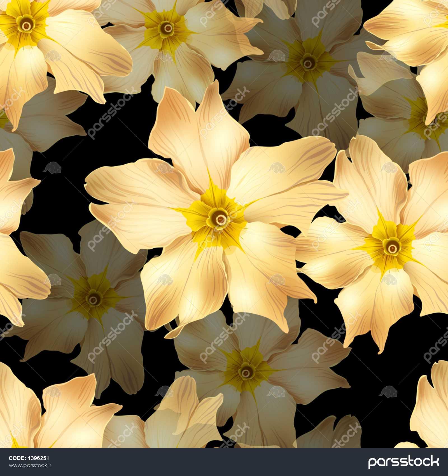Viewport: 448px width, 476px height.
Task: Click the www.parsstock.ir website address
Action: (x=30, y=465)
